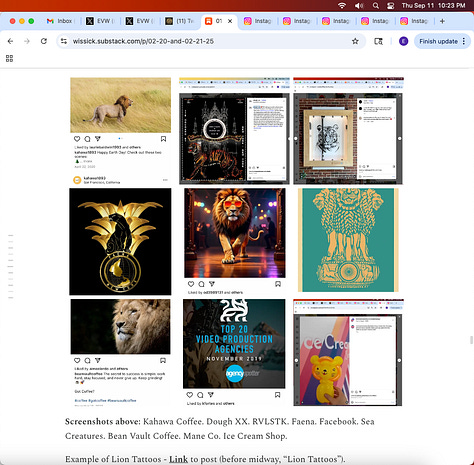
Task: Click heart icon under lion in grass photo
Action: tap(77, 139)
